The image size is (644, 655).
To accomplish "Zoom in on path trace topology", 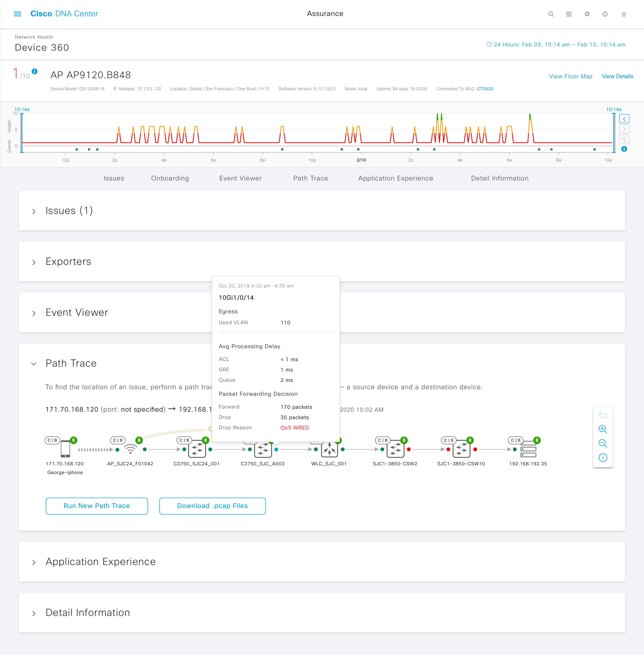I will point(603,429).
